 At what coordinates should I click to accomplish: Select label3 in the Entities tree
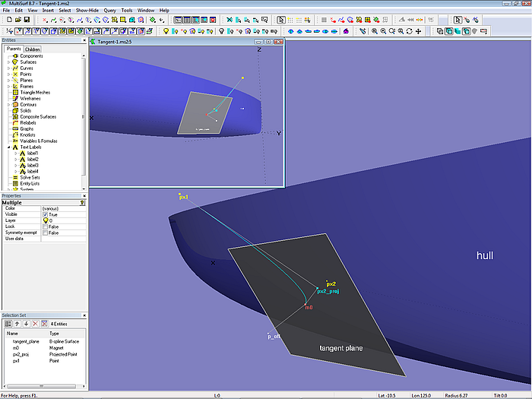tap(32, 165)
